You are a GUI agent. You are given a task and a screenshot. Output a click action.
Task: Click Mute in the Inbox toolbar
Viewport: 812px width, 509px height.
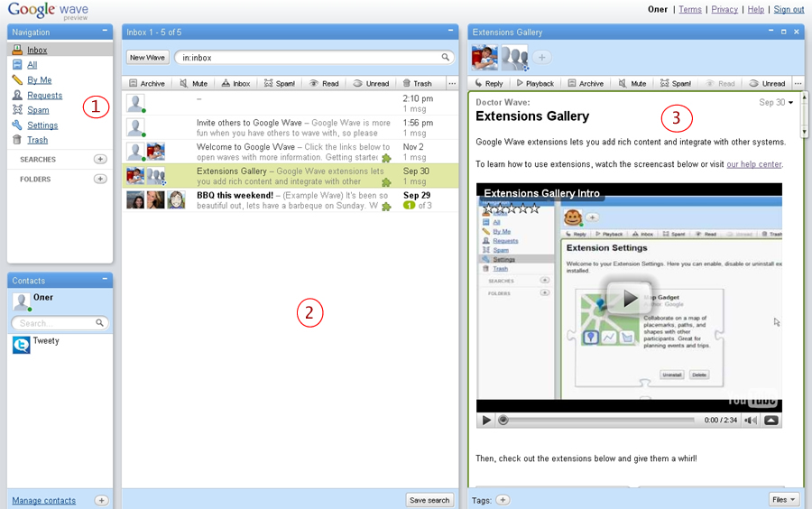[x=194, y=83]
